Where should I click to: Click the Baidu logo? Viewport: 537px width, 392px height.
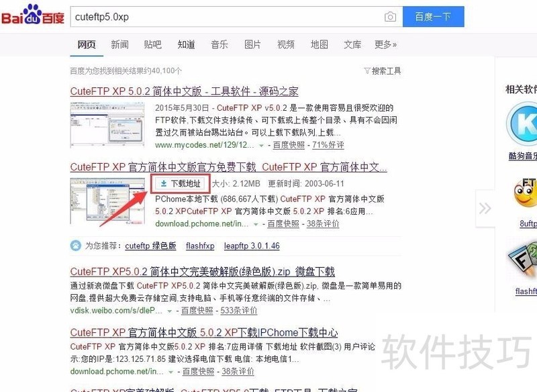[x=32, y=16]
